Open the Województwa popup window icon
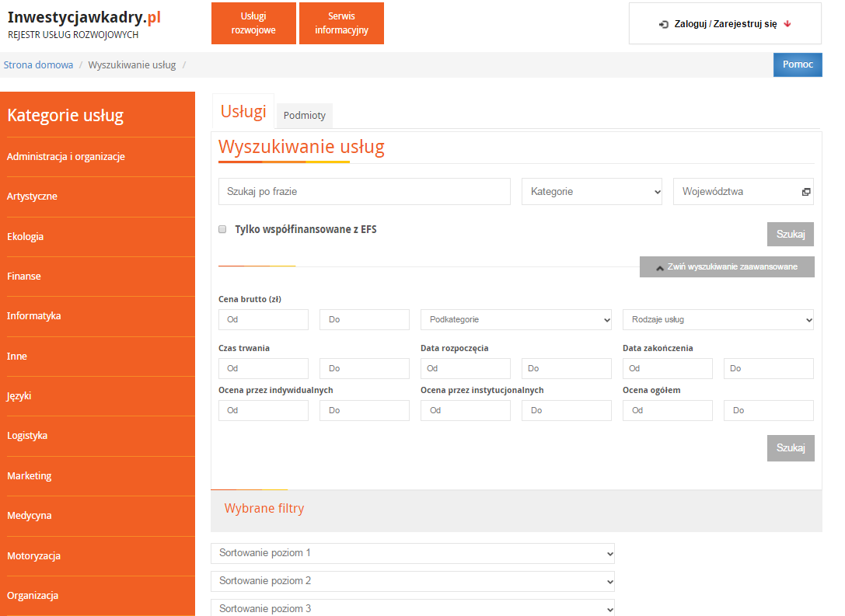The width and height of the screenshot is (845, 616). (805, 192)
